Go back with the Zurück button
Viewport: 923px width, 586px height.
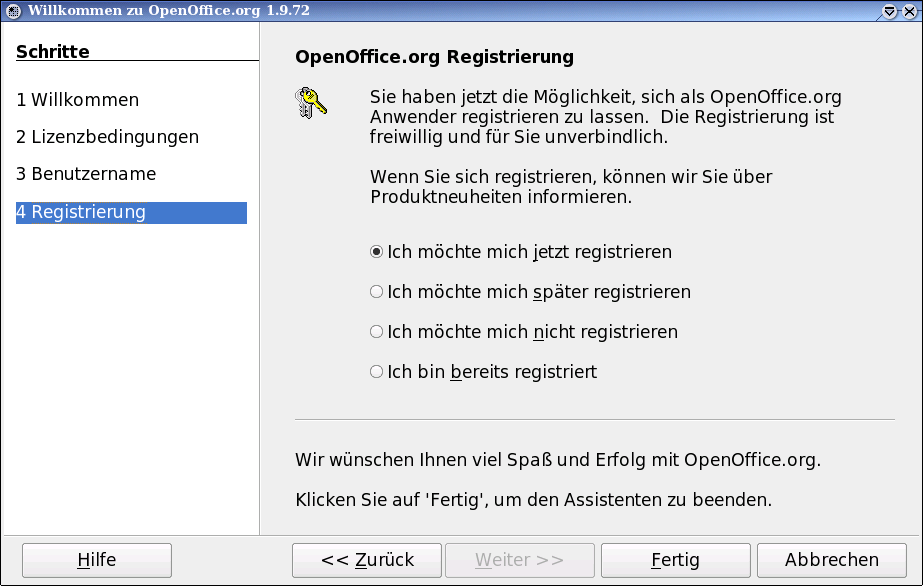click(367, 560)
